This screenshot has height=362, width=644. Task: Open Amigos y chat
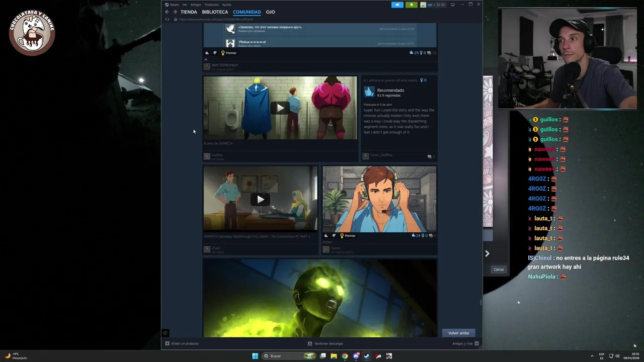(465, 343)
